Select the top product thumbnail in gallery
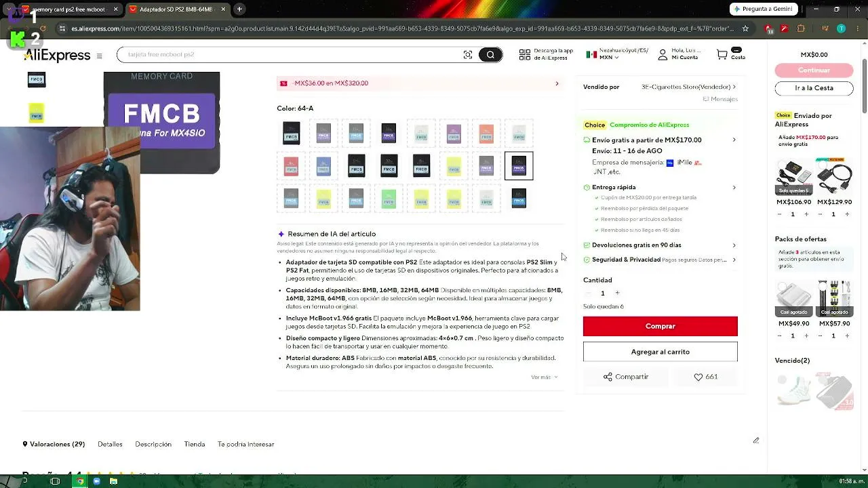 point(37,80)
